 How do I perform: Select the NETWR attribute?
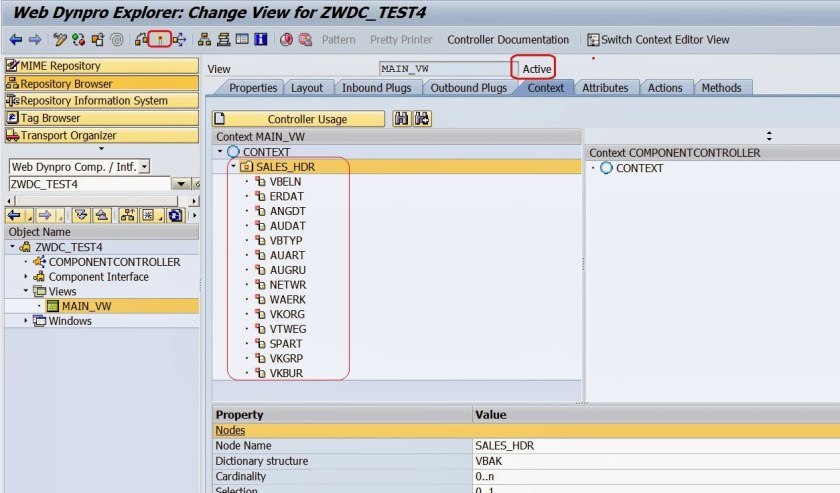point(288,285)
